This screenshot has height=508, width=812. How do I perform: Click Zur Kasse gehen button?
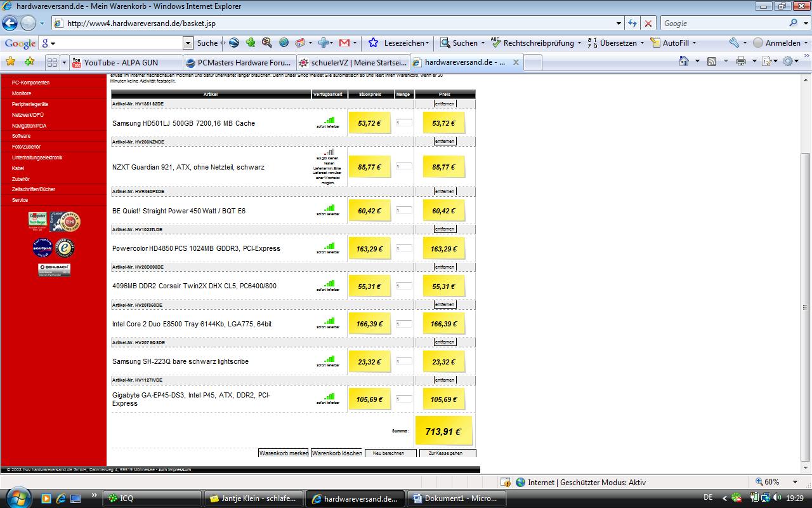click(x=447, y=453)
